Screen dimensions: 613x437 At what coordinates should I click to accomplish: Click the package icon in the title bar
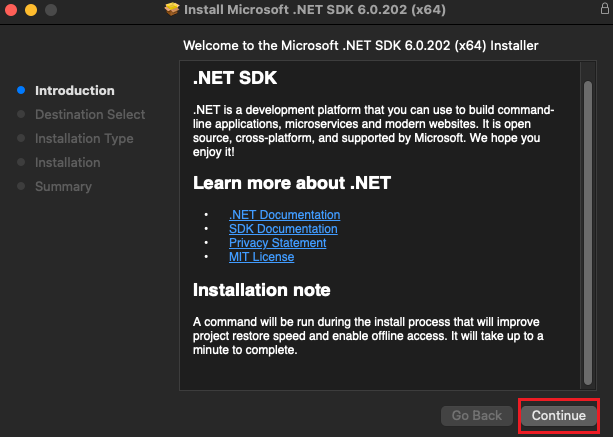(172, 10)
